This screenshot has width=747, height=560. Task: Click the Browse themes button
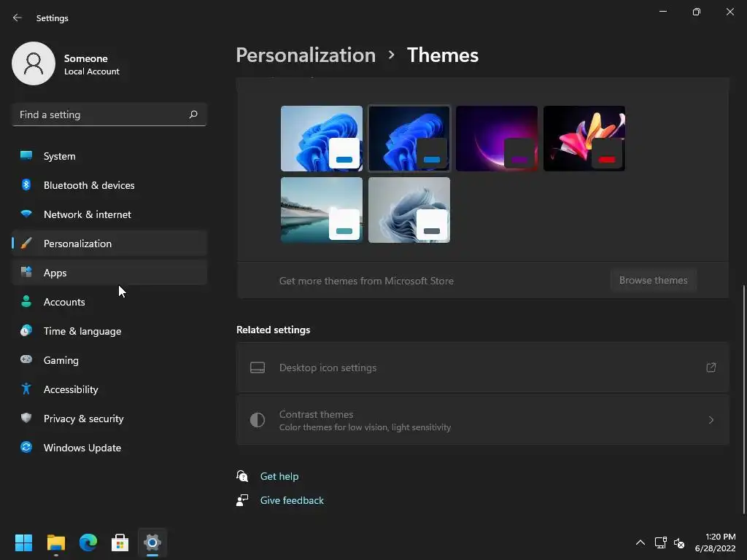[653, 280]
